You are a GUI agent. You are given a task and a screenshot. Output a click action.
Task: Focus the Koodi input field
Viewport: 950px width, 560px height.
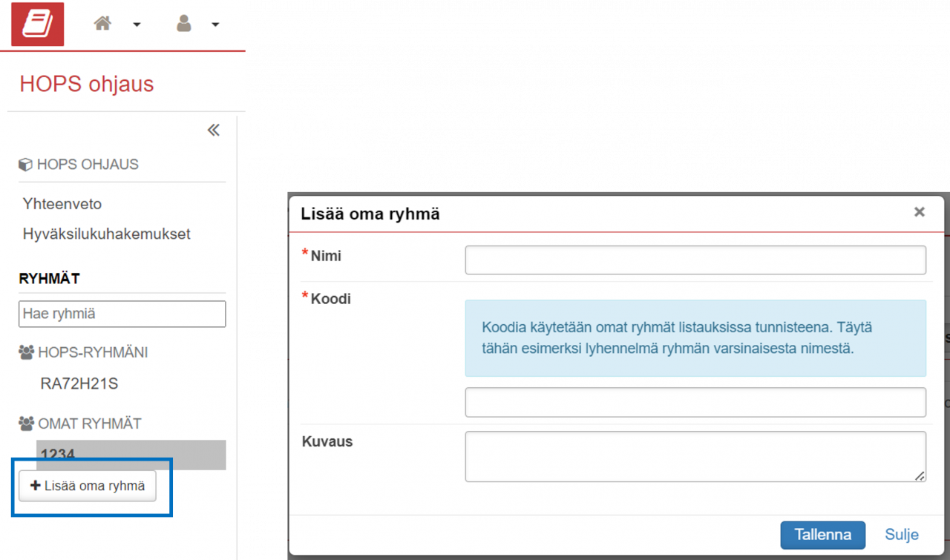point(695,402)
